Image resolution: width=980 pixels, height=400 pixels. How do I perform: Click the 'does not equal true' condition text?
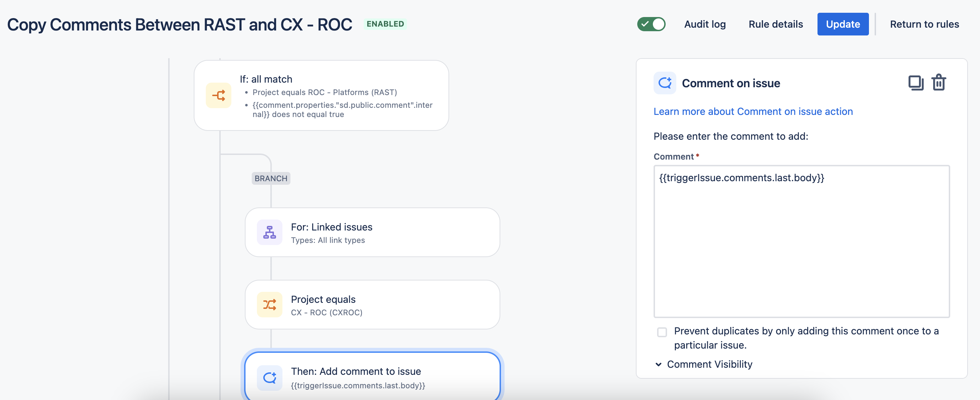click(308, 115)
